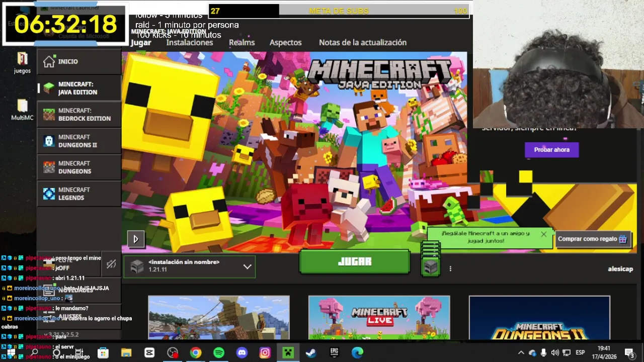Open Discord from the taskbar
This screenshot has height=362, width=644.
pyautogui.click(x=242, y=353)
